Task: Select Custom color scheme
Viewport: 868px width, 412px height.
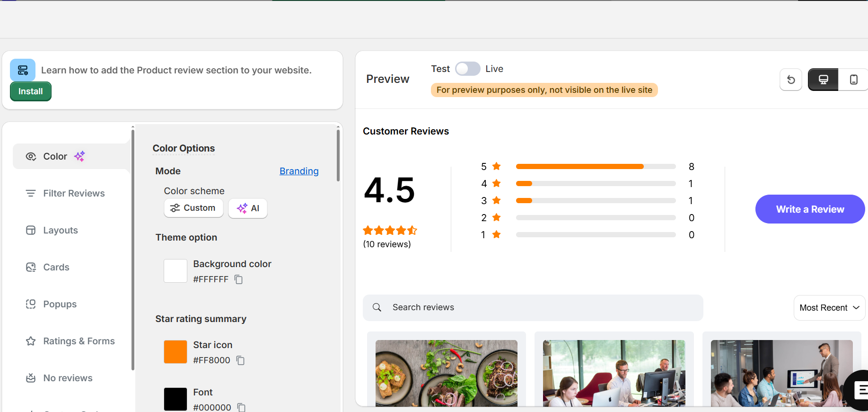Action: click(x=193, y=208)
